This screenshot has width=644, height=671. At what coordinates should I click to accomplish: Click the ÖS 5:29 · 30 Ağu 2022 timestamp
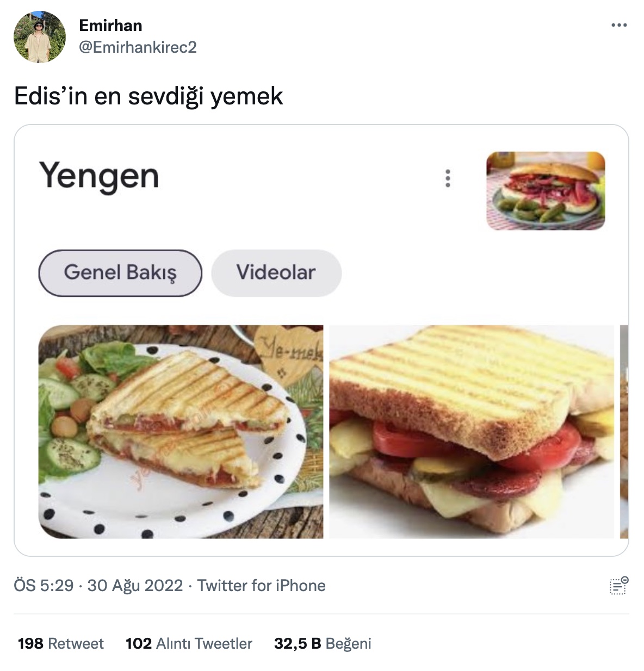point(98,586)
